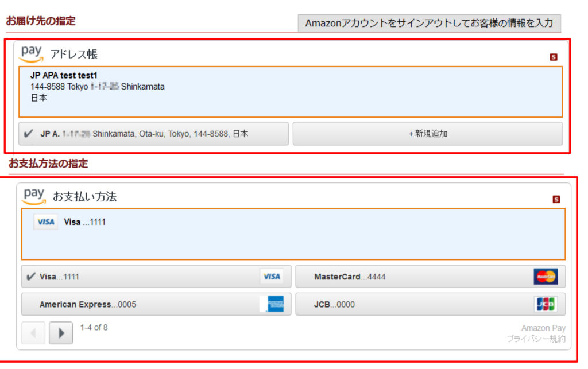Click the VISA logo in selected payment box
The width and height of the screenshot is (588, 369).
coord(46,222)
